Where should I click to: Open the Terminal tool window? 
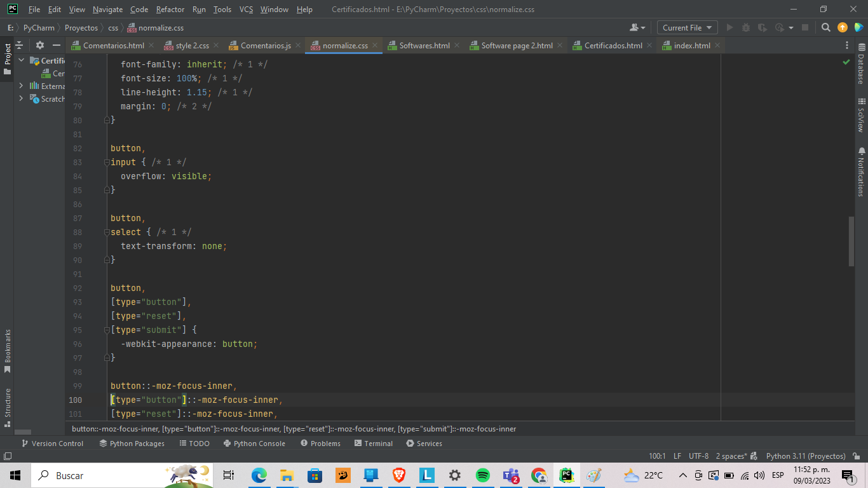tap(374, 444)
